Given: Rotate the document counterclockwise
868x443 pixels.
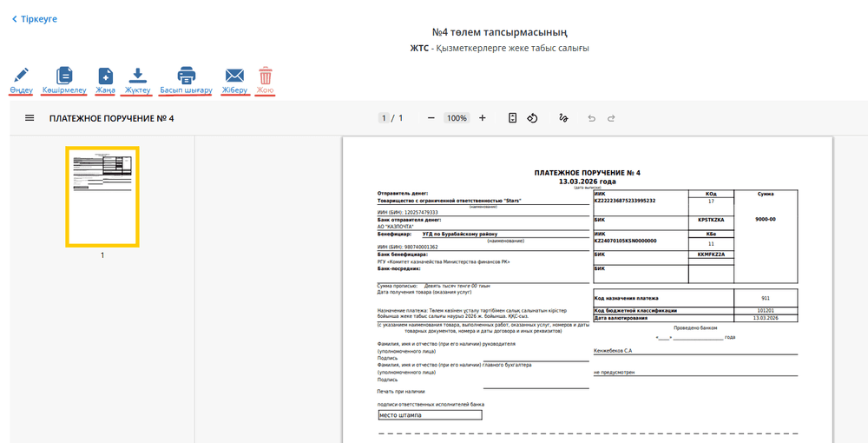Looking at the screenshot, I should [x=533, y=118].
